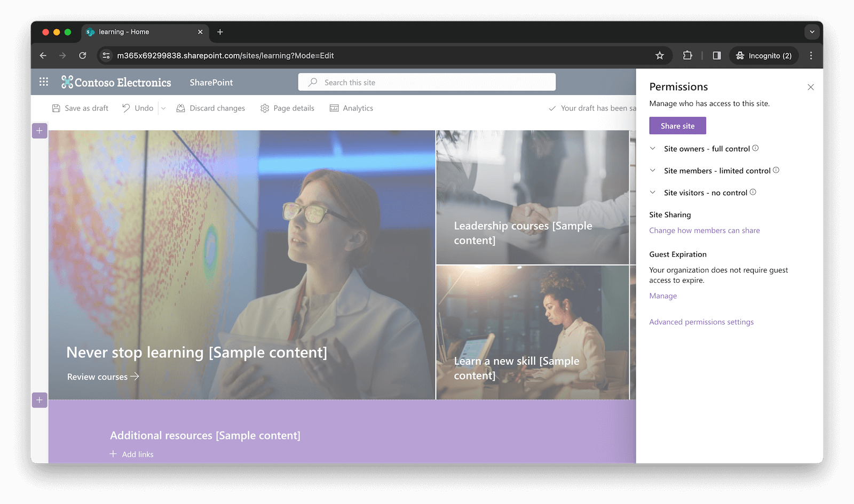Click the info icon next to Site owners
854x504 pixels.
(x=755, y=148)
